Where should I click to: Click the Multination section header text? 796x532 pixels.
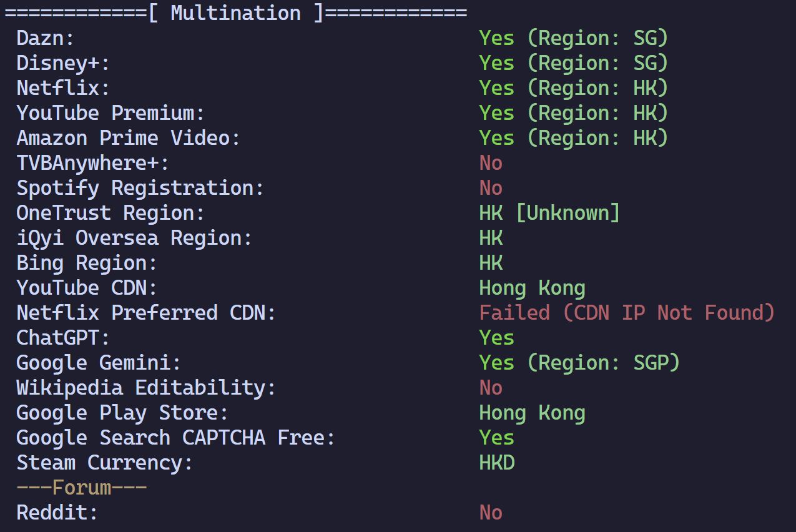235,13
